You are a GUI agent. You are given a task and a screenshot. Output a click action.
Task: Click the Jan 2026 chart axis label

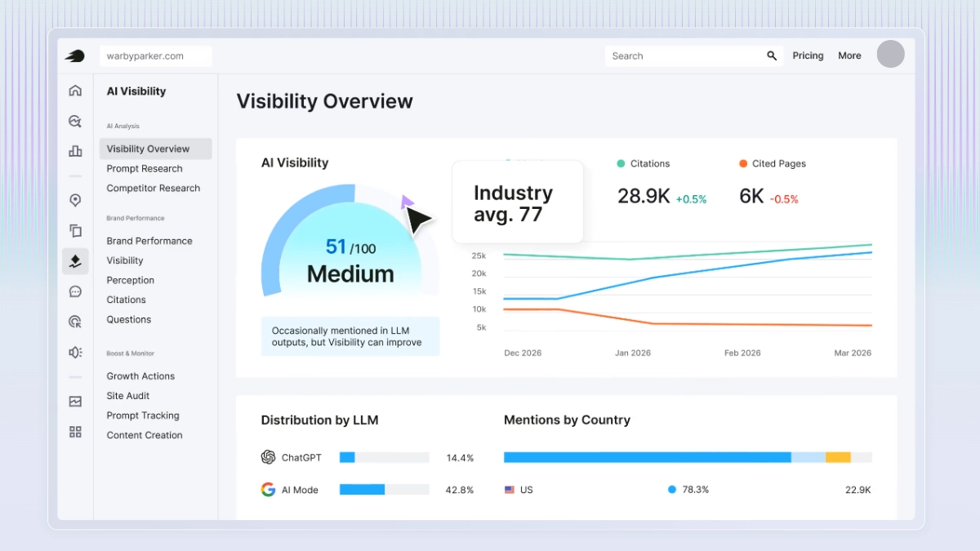(633, 353)
